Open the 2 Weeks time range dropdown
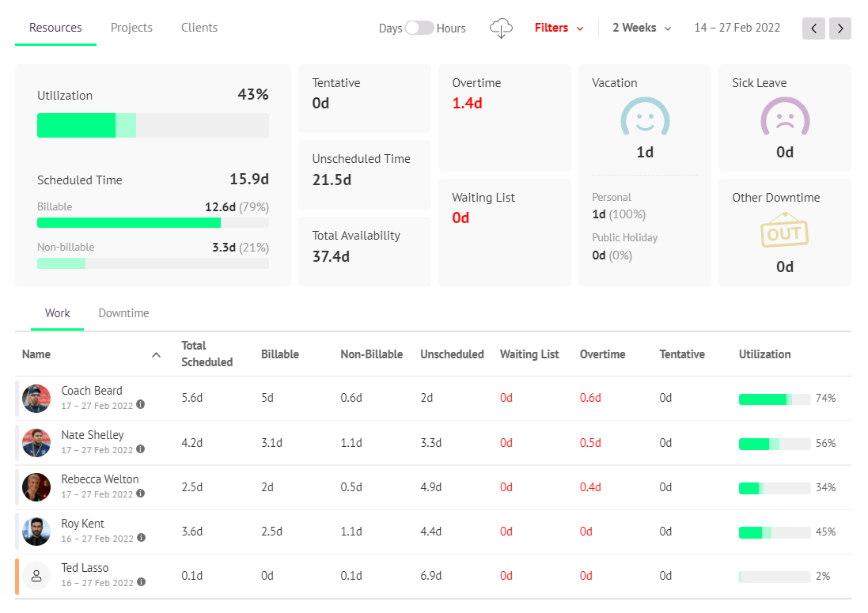Screen dimensions: 868x613 click(x=641, y=27)
